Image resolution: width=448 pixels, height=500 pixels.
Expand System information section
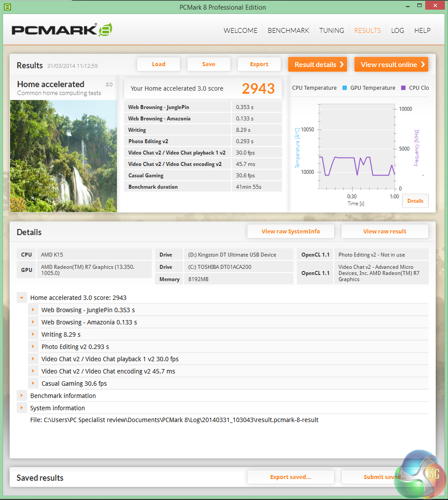click(22, 408)
